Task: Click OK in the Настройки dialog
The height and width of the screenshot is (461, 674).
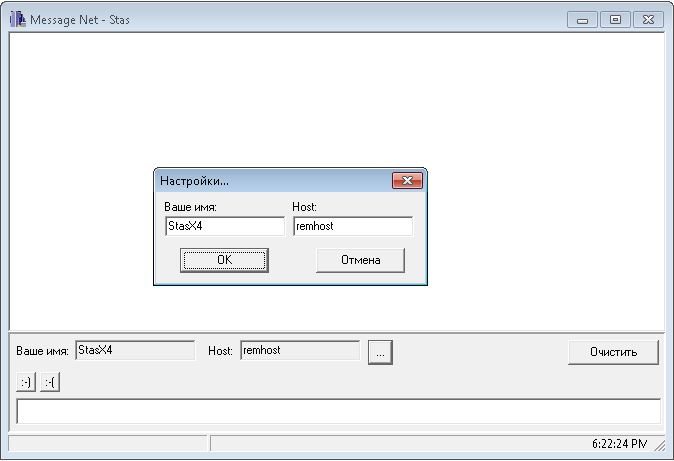Action: click(224, 260)
